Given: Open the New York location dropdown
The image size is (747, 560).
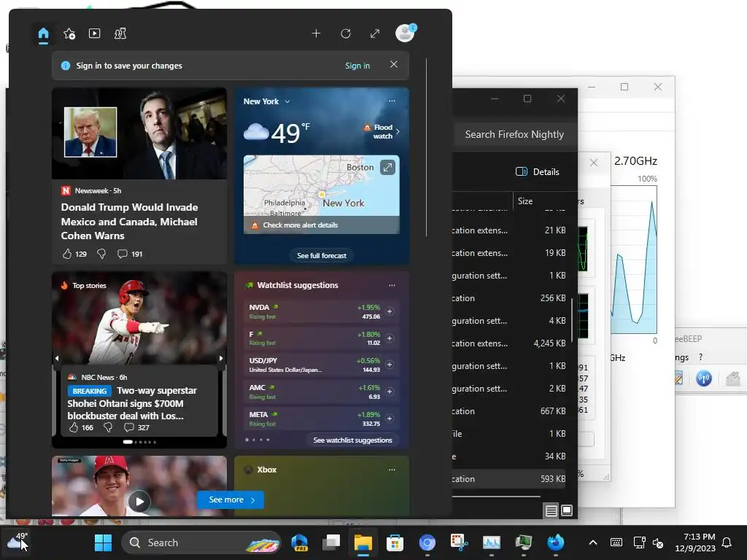Looking at the screenshot, I should click(x=266, y=101).
